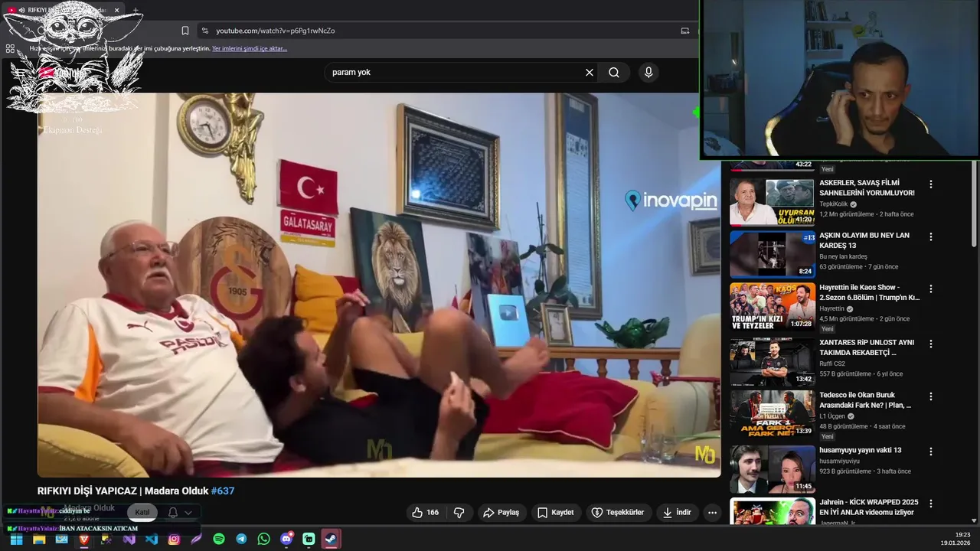Switch to the RIFKIYI browser tab

[65, 11]
